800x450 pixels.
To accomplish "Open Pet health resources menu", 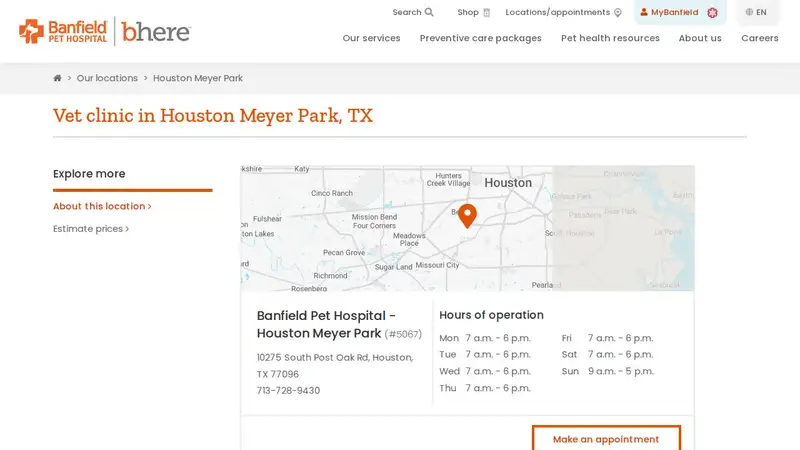I will tap(610, 38).
